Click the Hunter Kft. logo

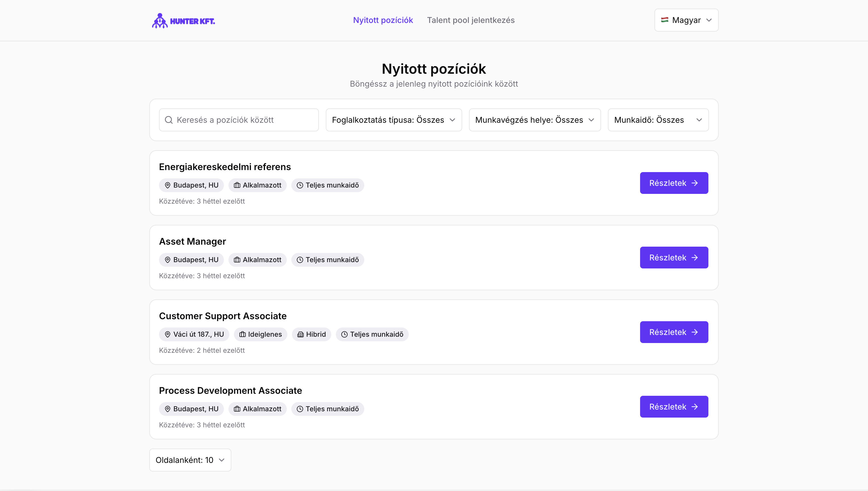(183, 21)
